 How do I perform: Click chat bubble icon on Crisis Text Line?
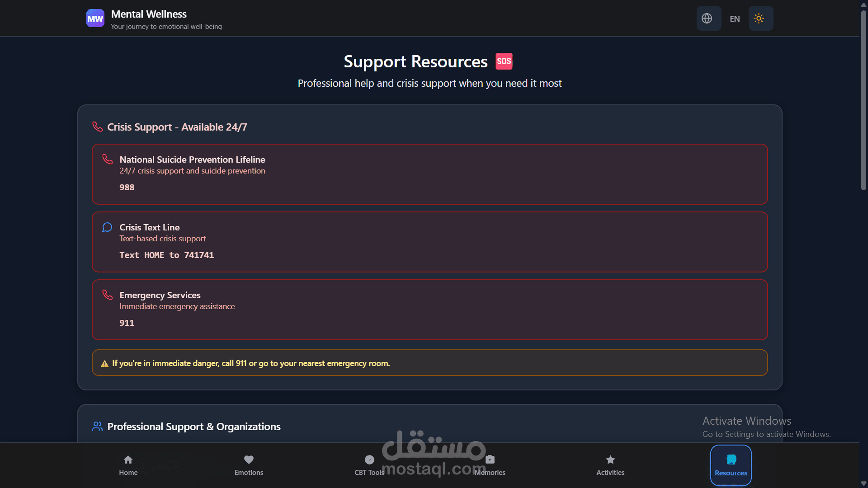tap(107, 227)
